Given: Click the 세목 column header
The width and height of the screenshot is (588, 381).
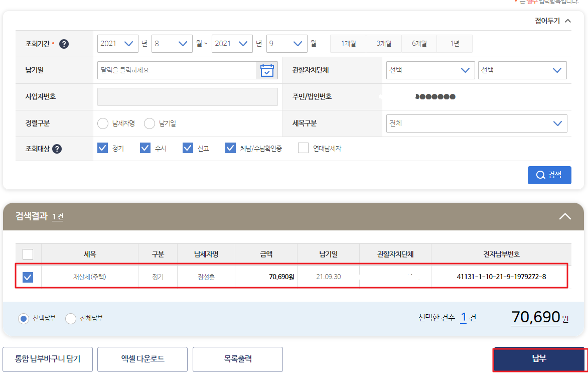Looking at the screenshot, I should [x=90, y=254].
